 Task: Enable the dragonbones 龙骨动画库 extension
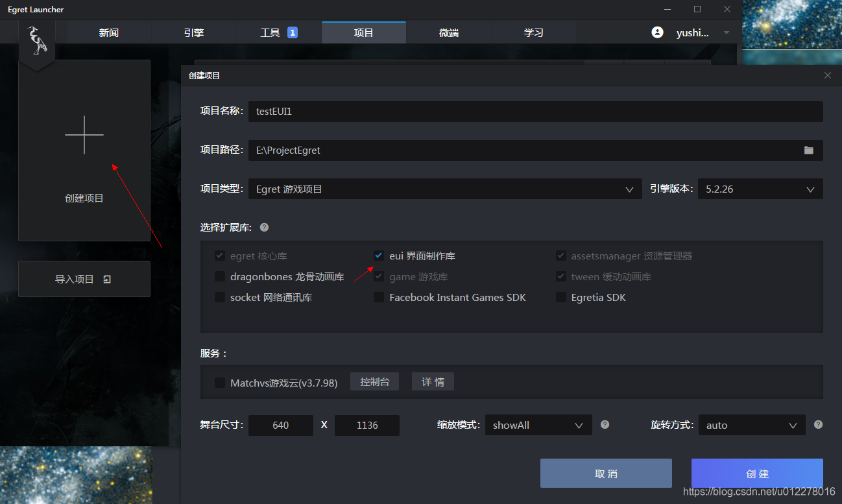[x=220, y=276]
